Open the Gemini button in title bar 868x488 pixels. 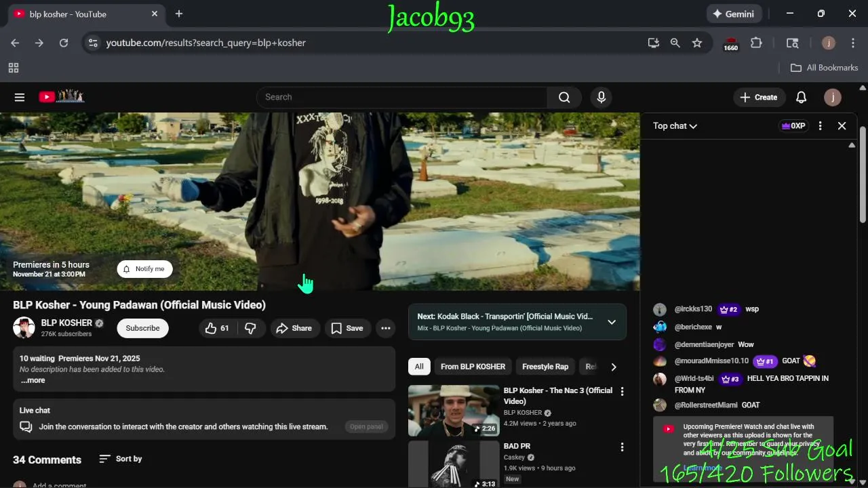click(734, 14)
